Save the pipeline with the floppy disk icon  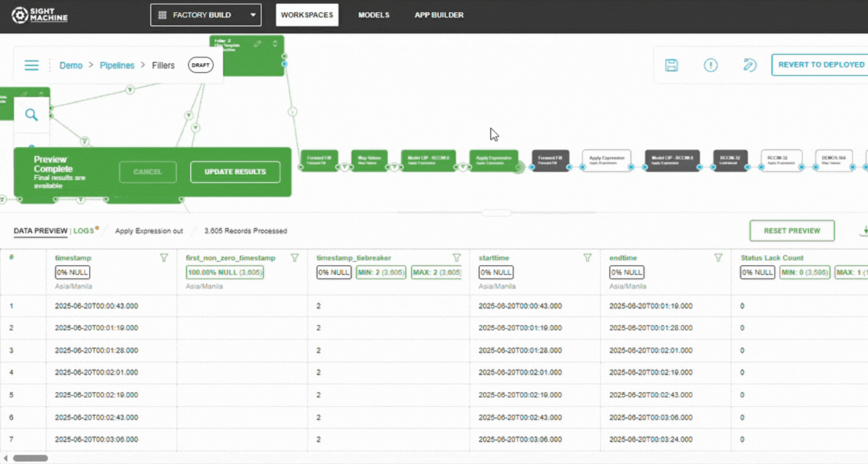click(672, 65)
